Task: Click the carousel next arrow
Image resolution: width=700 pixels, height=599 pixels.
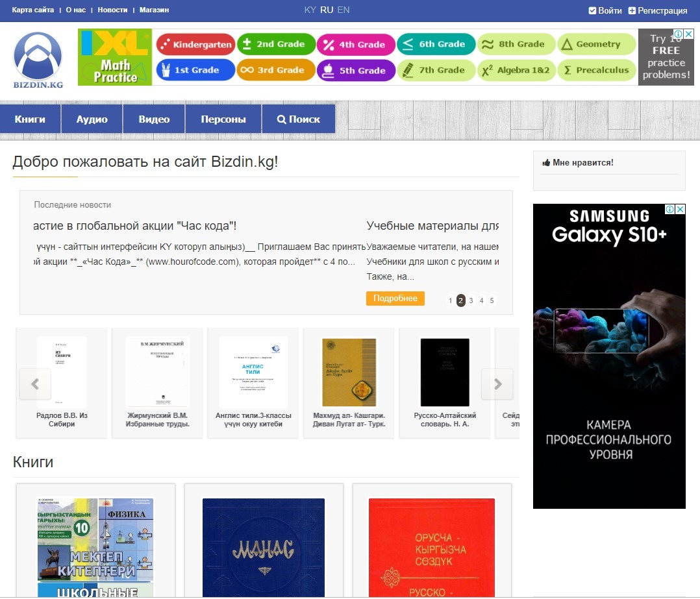Action: point(497,384)
